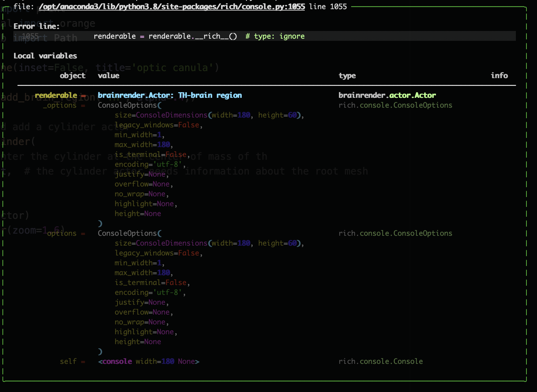Open the console.py file path link

point(172,6)
